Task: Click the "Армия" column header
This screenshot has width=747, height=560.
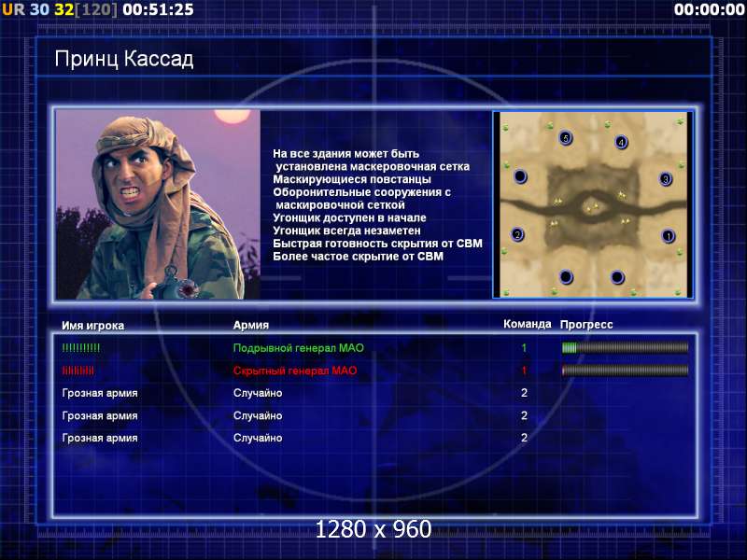Action: tap(251, 325)
